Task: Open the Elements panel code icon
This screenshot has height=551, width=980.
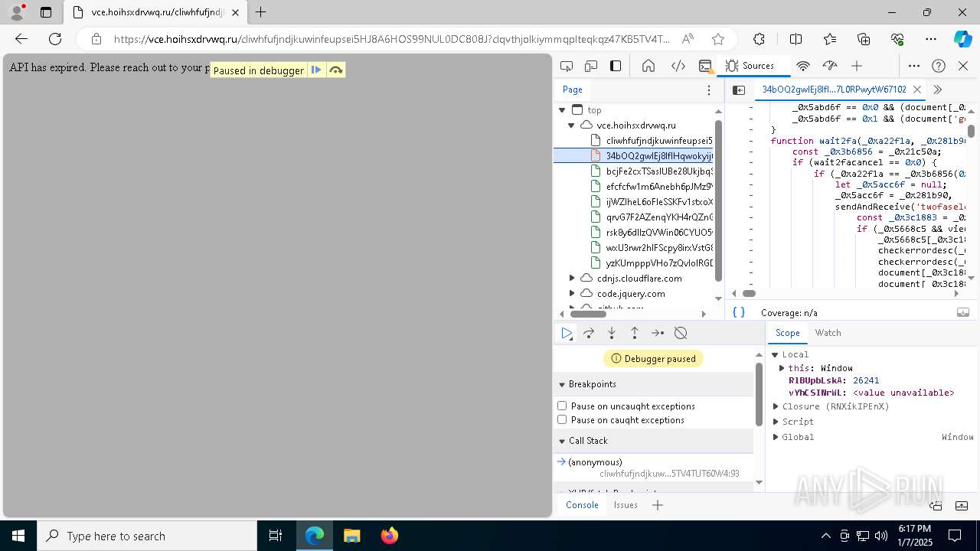Action: (x=678, y=66)
